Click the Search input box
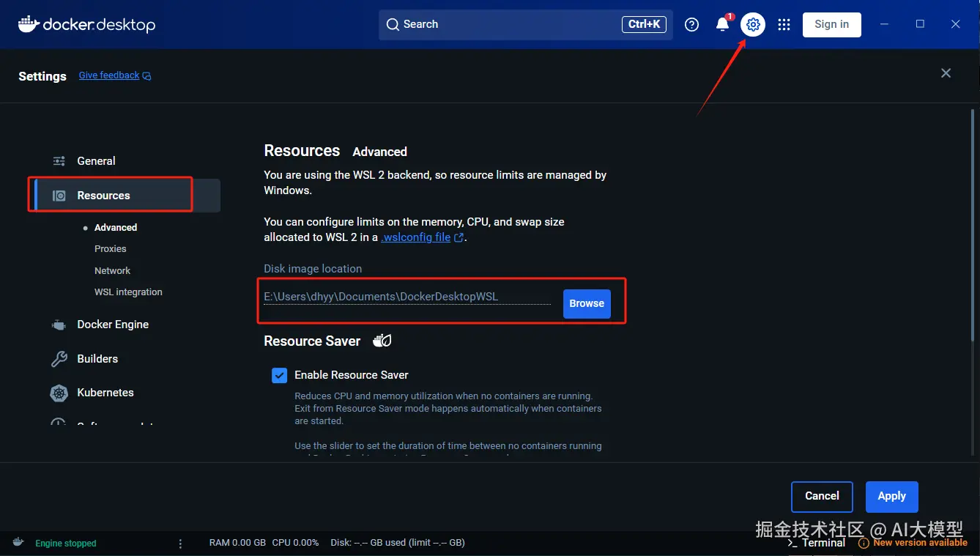The image size is (980, 556). (x=526, y=24)
